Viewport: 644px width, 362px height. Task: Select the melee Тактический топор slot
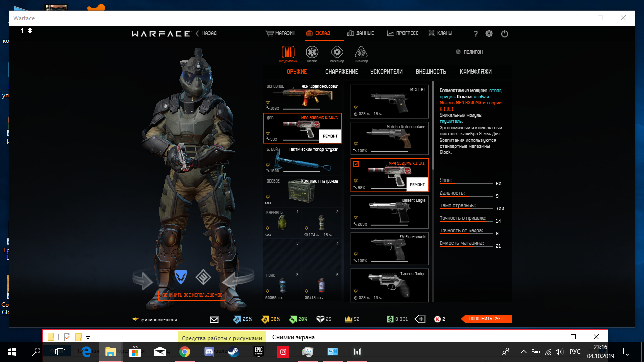[302, 159]
